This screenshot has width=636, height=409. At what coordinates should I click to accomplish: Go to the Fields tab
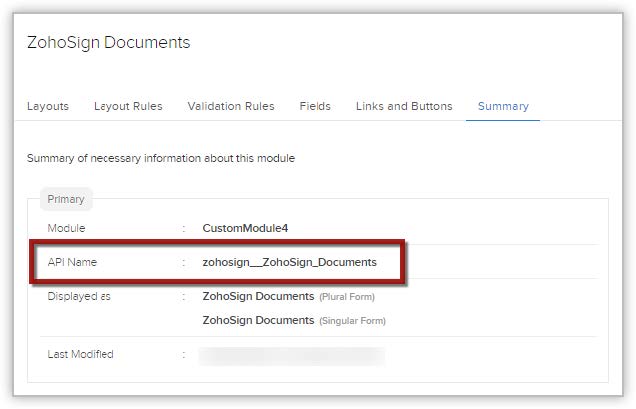[x=315, y=106]
